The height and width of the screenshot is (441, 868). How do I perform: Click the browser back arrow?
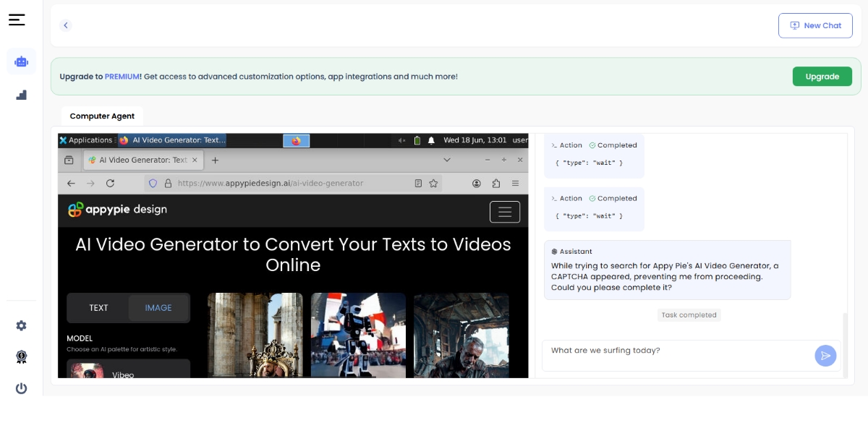[x=71, y=184]
